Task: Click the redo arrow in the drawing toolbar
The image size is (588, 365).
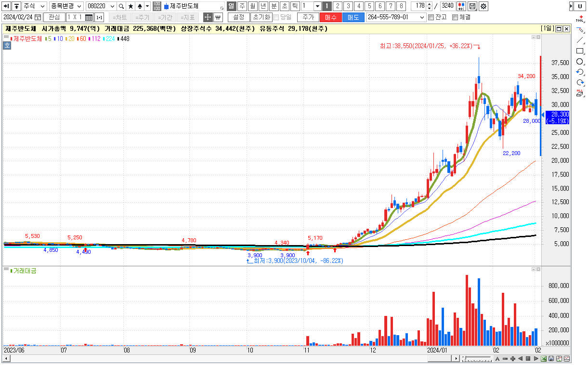Action: [x=580, y=83]
